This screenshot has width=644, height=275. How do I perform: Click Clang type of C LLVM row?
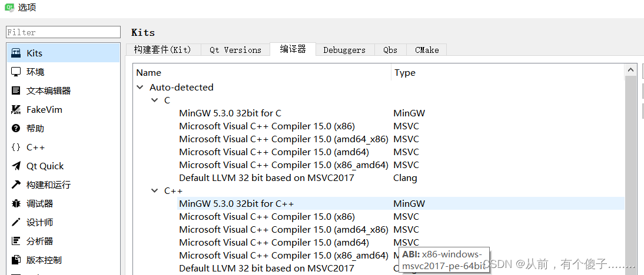(405, 178)
